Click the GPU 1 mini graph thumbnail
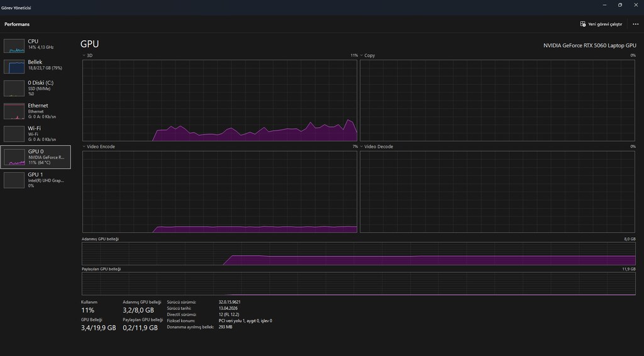The width and height of the screenshot is (644, 356). pos(14,181)
